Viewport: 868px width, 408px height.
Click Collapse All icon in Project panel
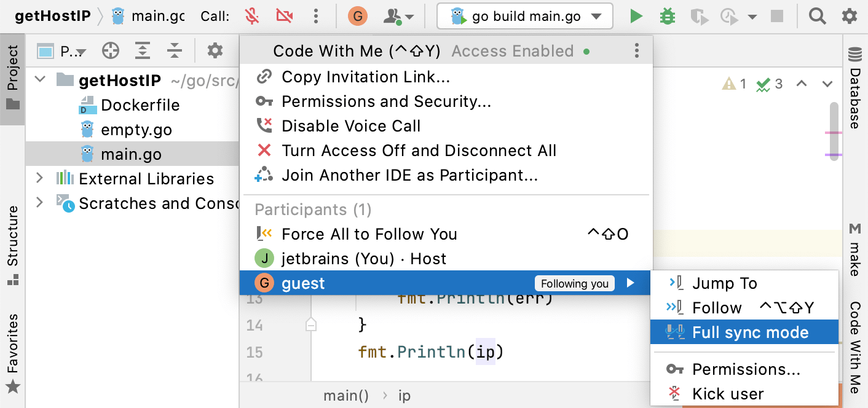click(x=175, y=51)
